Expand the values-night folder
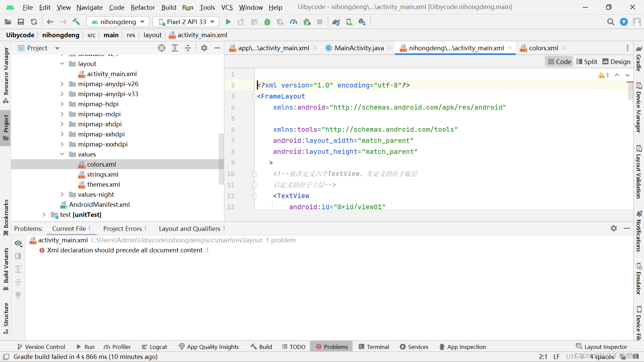Image resolution: width=644 pixels, height=362 pixels. click(62, 195)
